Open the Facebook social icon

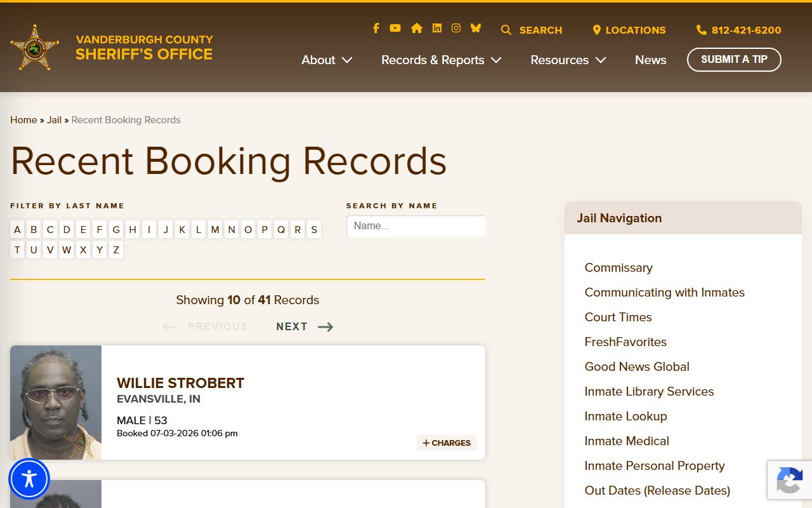click(376, 28)
